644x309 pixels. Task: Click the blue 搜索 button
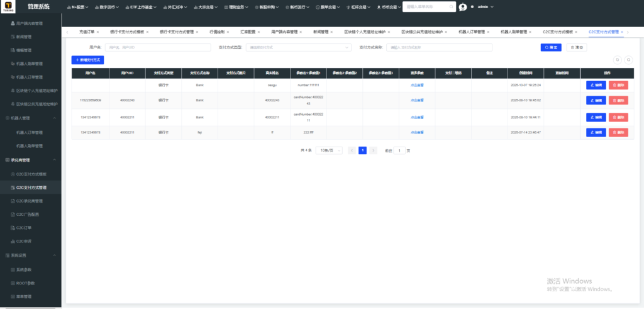click(551, 48)
